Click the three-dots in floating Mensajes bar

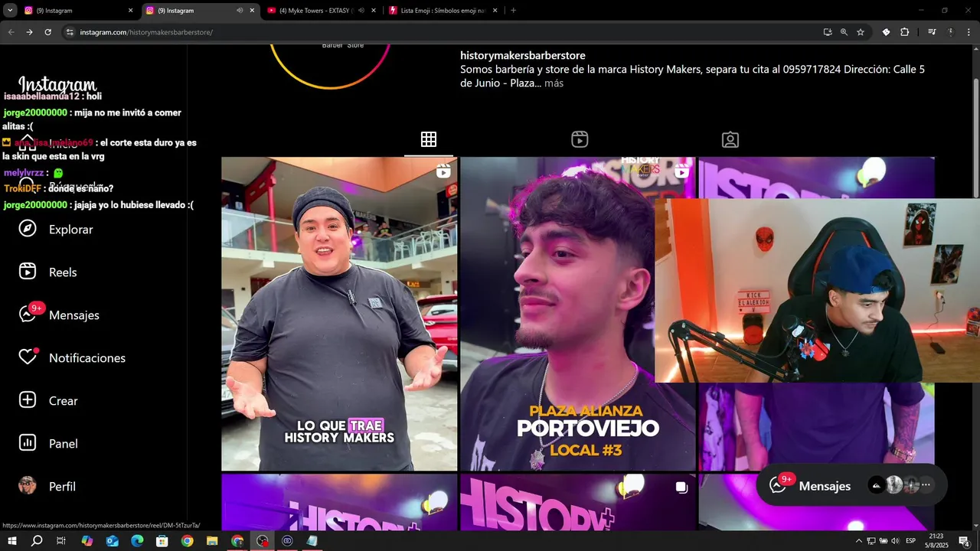click(x=926, y=485)
